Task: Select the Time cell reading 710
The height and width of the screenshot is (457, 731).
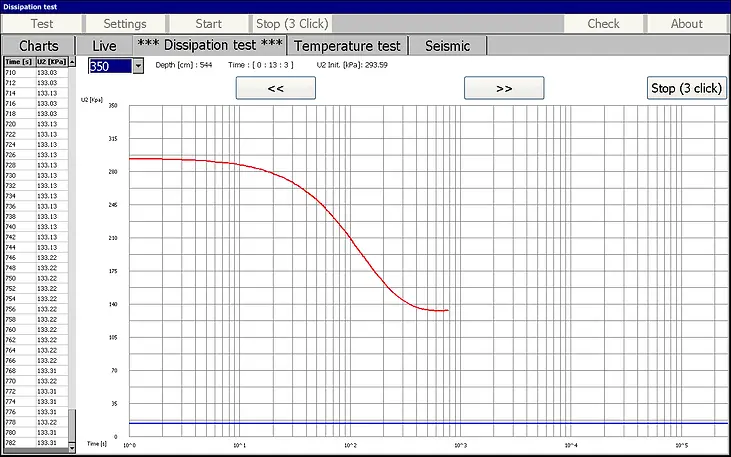Action: point(20,73)
